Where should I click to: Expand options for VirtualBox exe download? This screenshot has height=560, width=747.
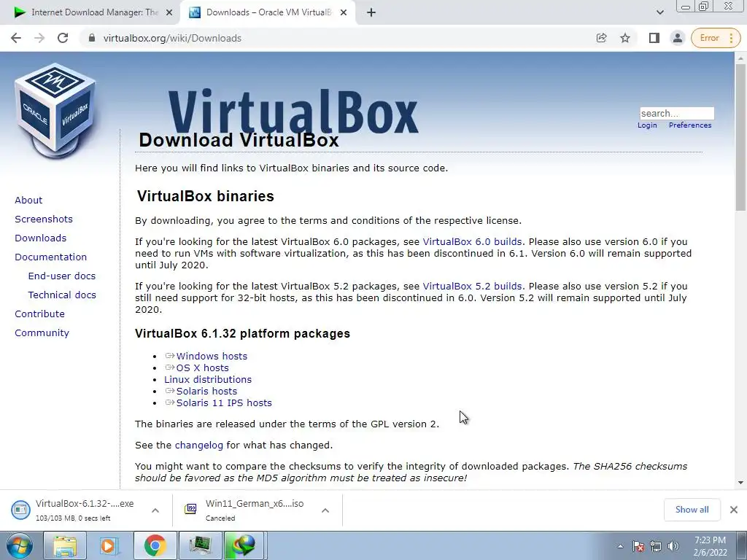pos(155,510)
